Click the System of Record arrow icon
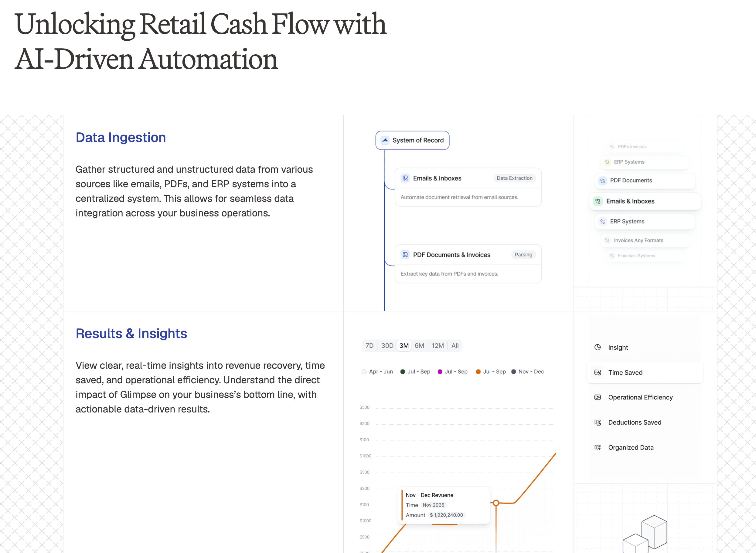Viewport: 756px width, 553px height. (x=385, y=140)
